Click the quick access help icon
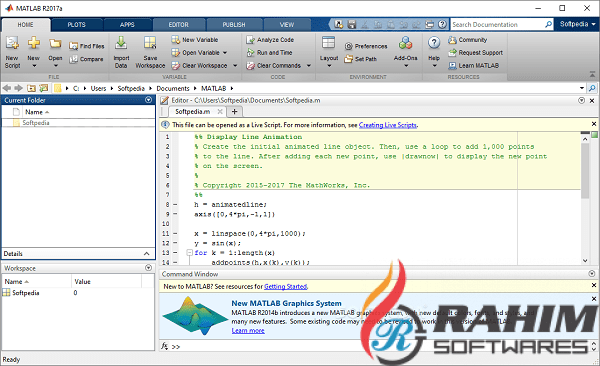The height and width of the screenshot is (366, 600). click(442, 24)
